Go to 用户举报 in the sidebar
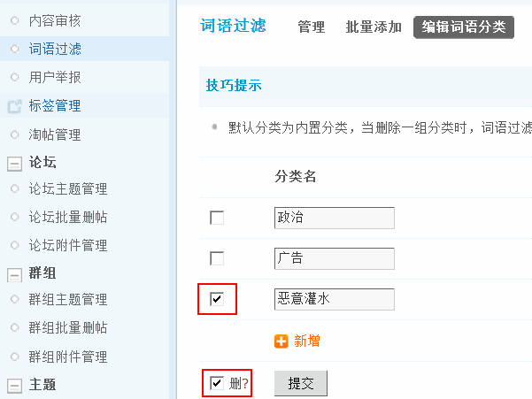 pos(55,77)
